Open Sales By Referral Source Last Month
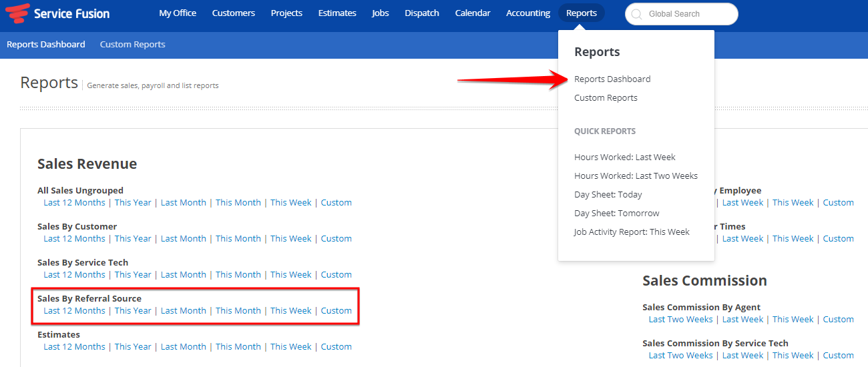 (x=184, y=311)
